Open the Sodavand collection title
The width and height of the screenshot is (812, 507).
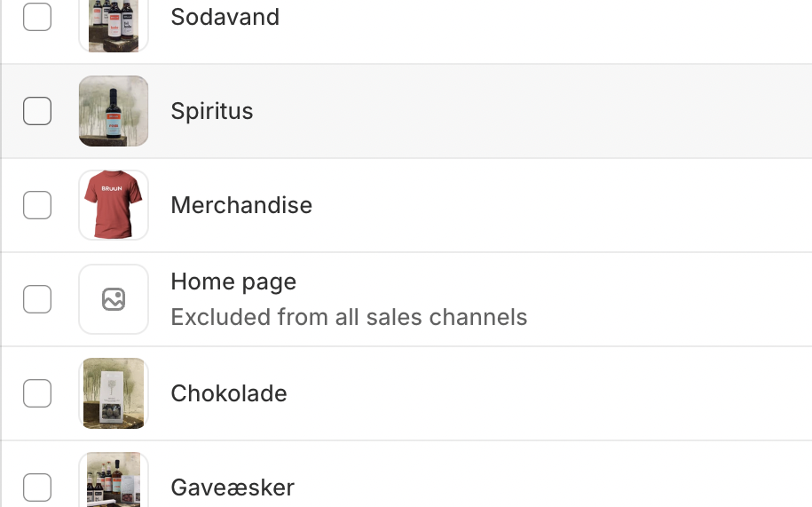(x=225, y=17)
